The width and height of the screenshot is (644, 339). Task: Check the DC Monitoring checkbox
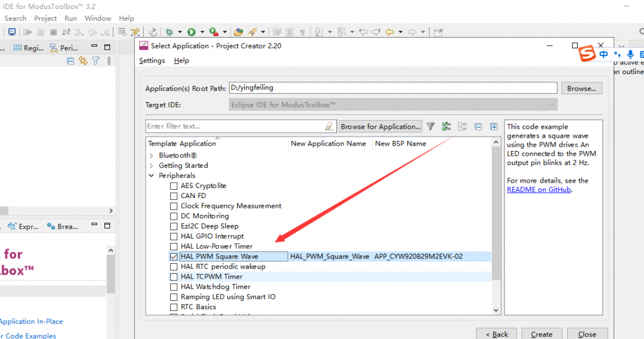coord(174,216)
